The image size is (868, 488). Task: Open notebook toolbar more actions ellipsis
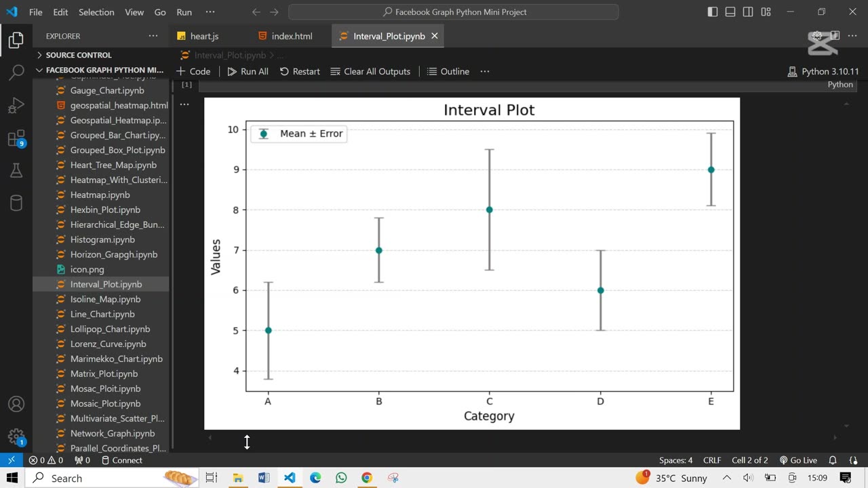tap(485, 71)
